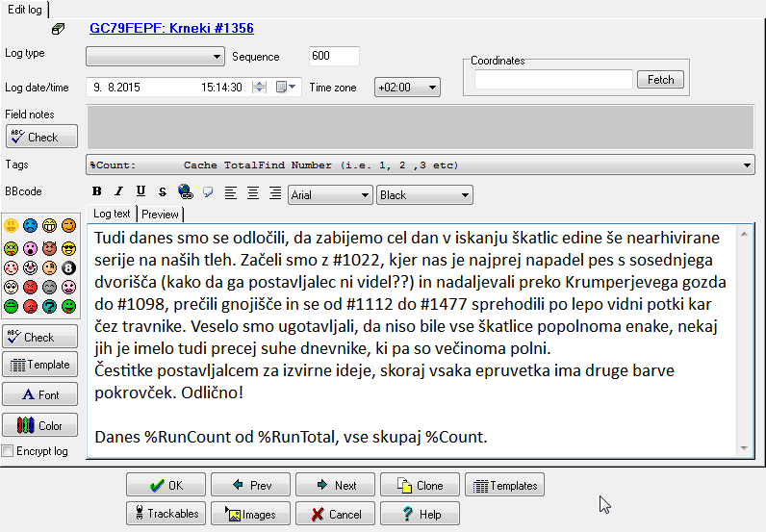Open the Images dialog

point(250,514)
